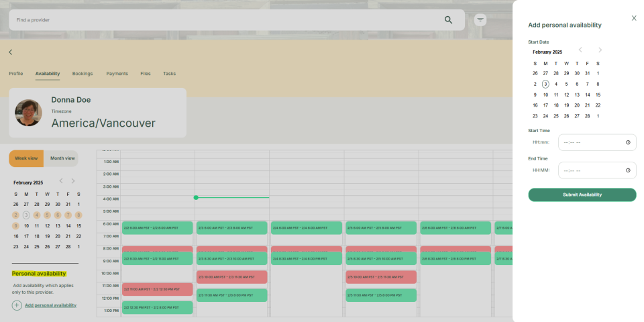Close the Add personal availability panel

click(x=634, y=18)
